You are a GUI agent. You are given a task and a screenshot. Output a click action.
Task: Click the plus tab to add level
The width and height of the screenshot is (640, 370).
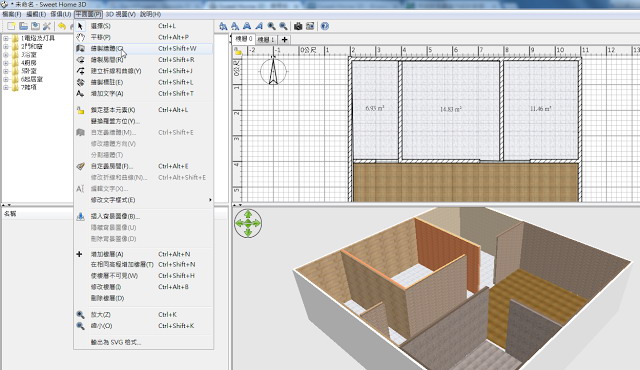click(x=284, y=40)
